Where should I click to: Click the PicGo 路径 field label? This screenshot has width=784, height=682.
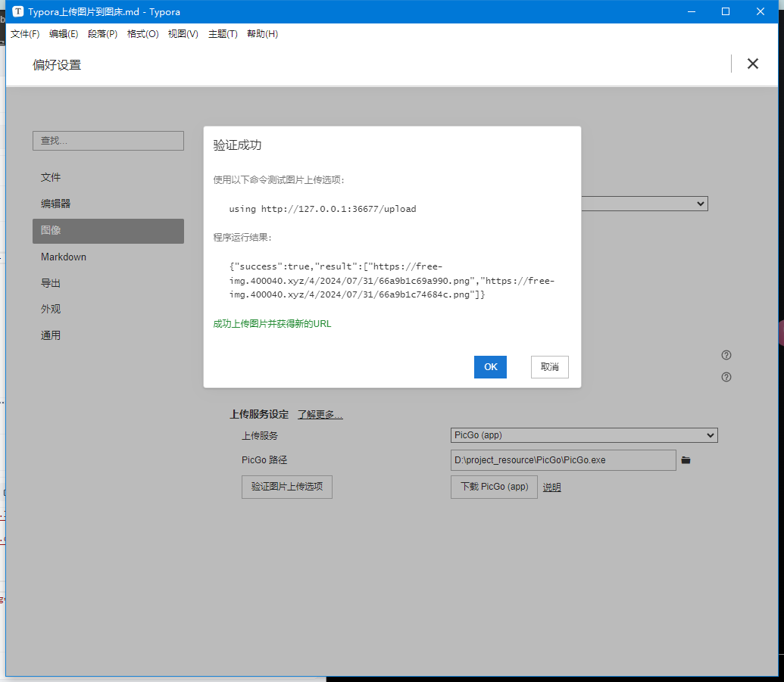(264, 460)
